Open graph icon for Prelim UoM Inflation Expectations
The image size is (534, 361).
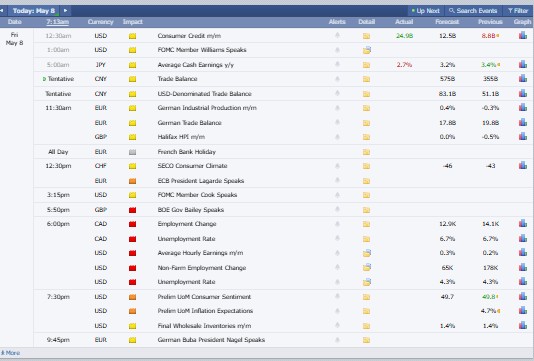[523, 310]
